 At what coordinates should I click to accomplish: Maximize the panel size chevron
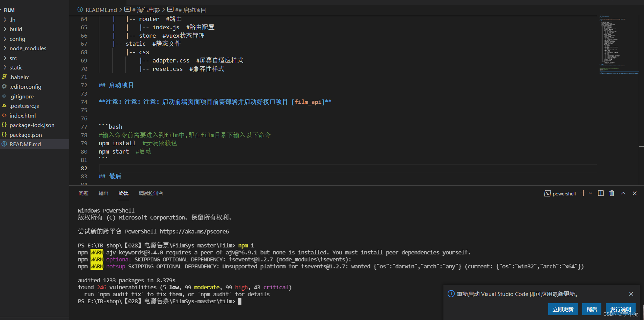coord(623,193)
